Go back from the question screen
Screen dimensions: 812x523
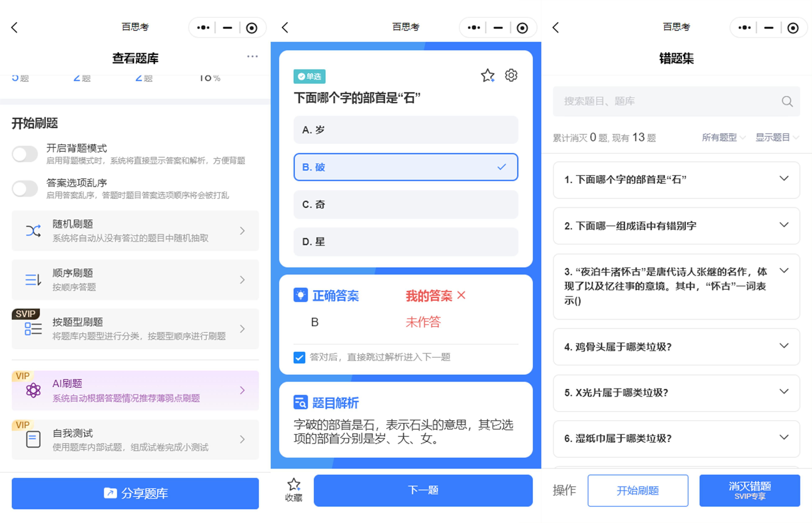click(285, 27)
